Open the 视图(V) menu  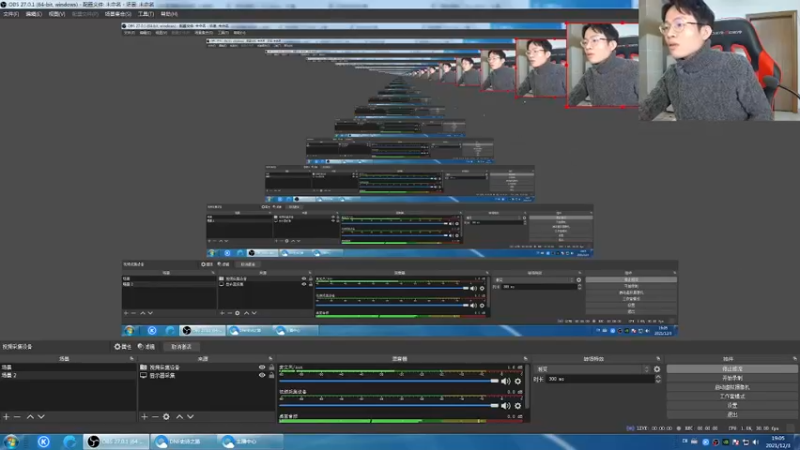[57, 14]
